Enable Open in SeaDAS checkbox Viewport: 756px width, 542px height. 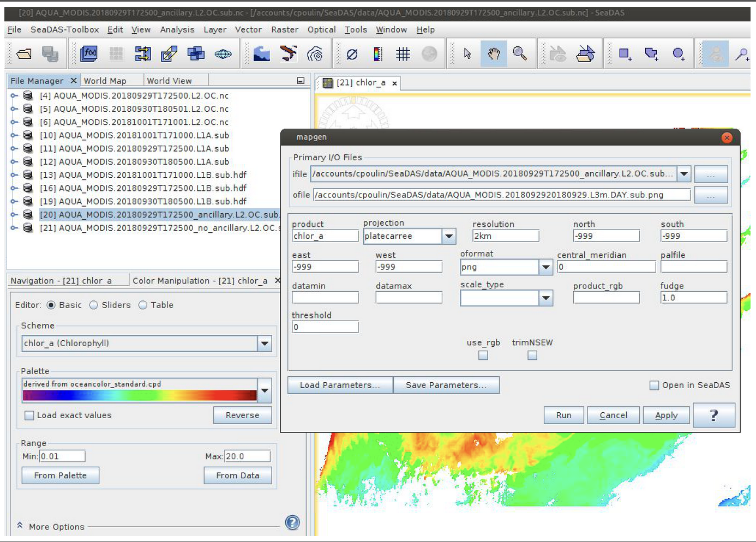click(x=654, y=385)
